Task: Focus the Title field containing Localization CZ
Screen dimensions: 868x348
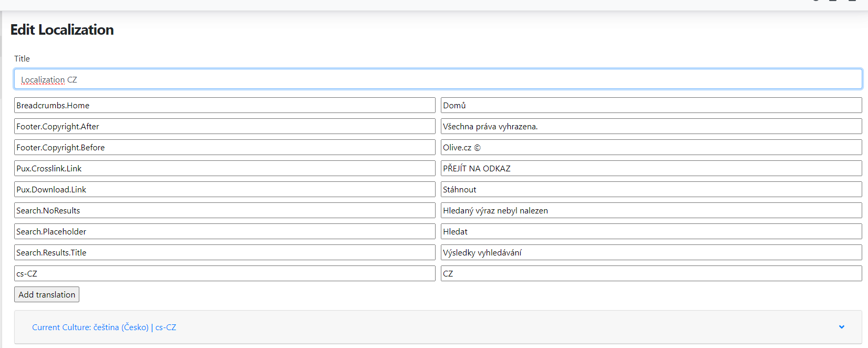Action: coord(438,79)
